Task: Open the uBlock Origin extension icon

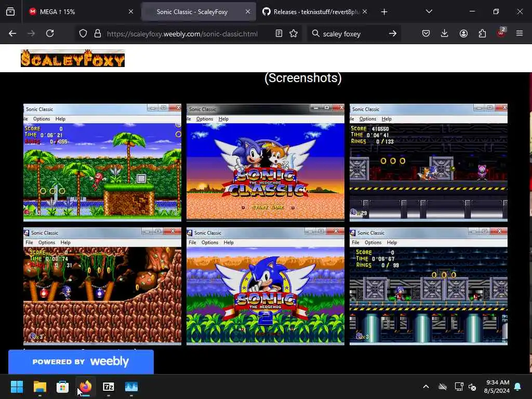Action: click(501, 33)
